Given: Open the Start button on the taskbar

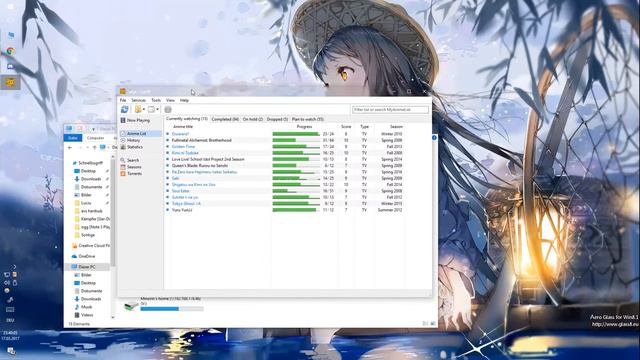Looking at the screenshot, I should tap(10, 7).
